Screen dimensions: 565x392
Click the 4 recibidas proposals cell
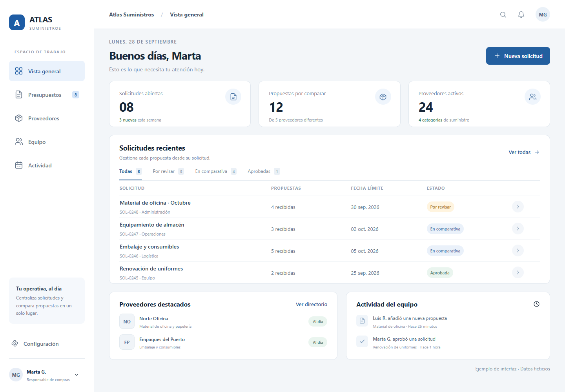click(283, 207)
